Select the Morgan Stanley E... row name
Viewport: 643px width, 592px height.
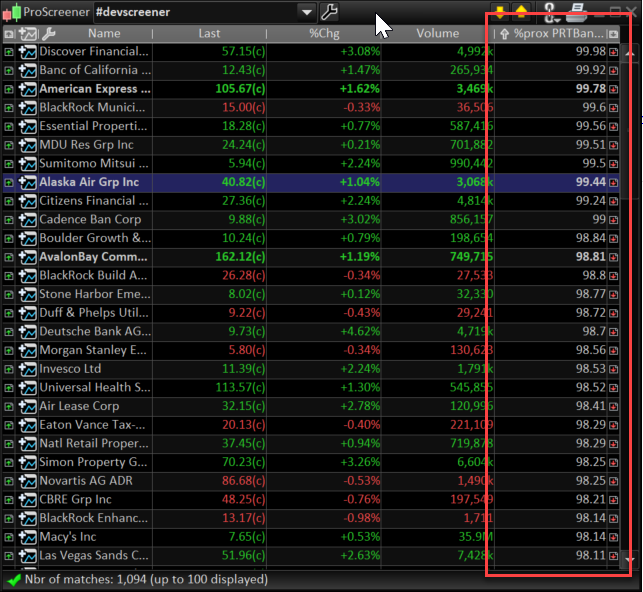93,350
